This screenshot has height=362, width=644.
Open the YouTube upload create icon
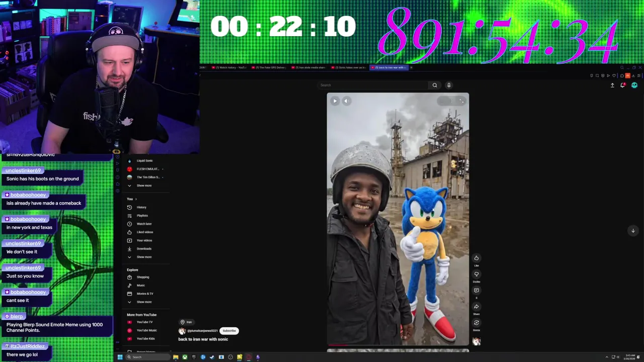pos(612,85)
